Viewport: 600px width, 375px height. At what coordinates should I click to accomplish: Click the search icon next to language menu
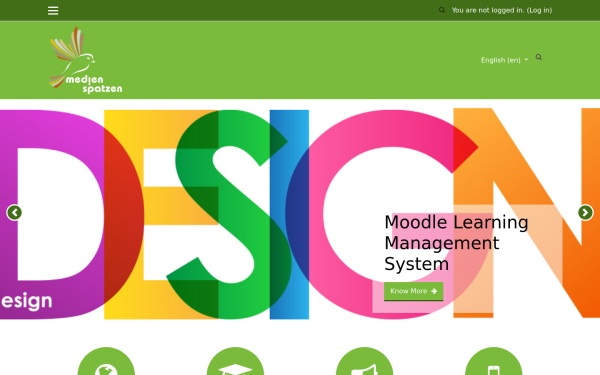(x=539, y=57)
